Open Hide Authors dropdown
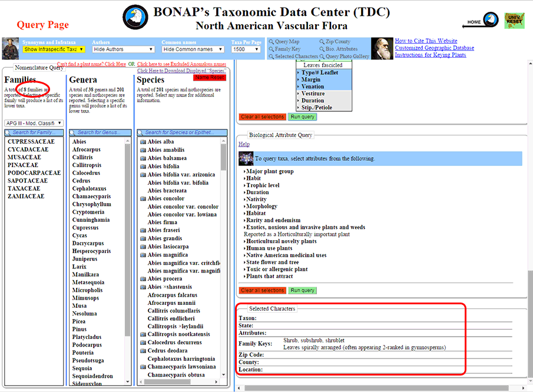 point(124,49)
